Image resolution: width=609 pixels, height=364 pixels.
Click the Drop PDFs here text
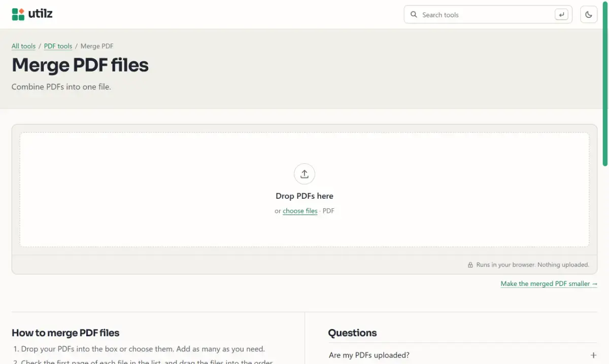tap(304, 196)
